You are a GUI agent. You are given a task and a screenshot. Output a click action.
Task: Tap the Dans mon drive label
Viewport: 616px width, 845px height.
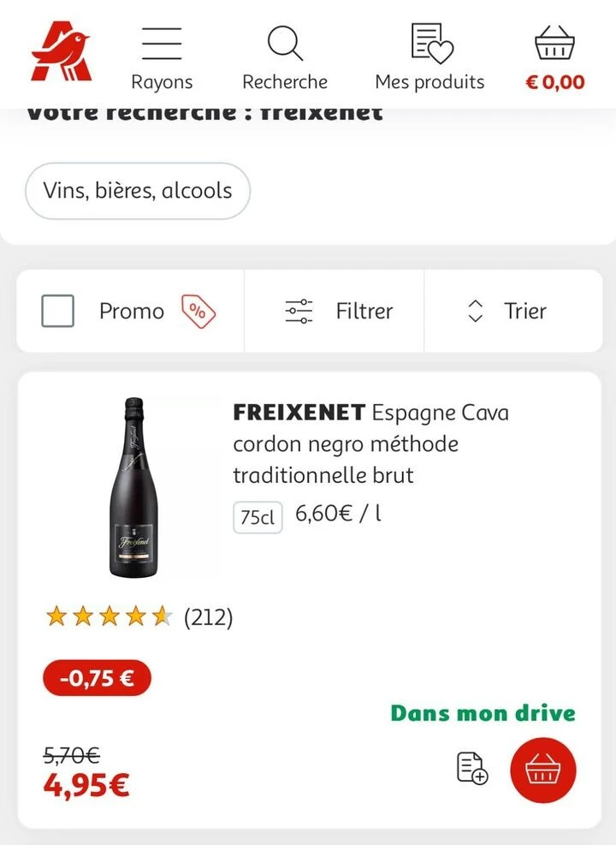[483, 713]
